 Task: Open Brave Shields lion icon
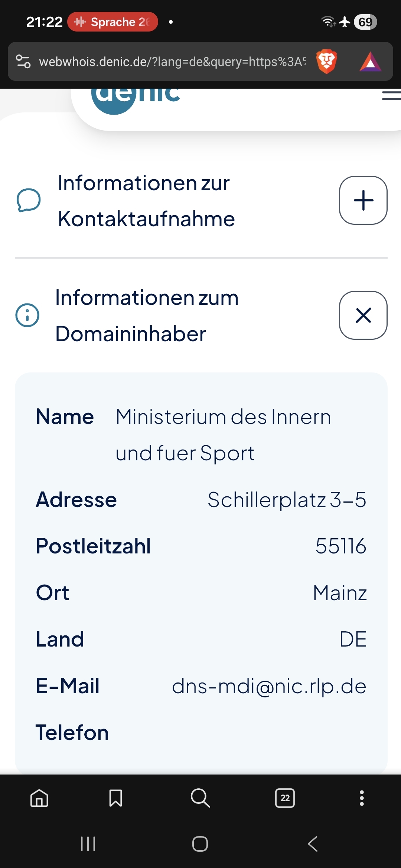[326, 62]
